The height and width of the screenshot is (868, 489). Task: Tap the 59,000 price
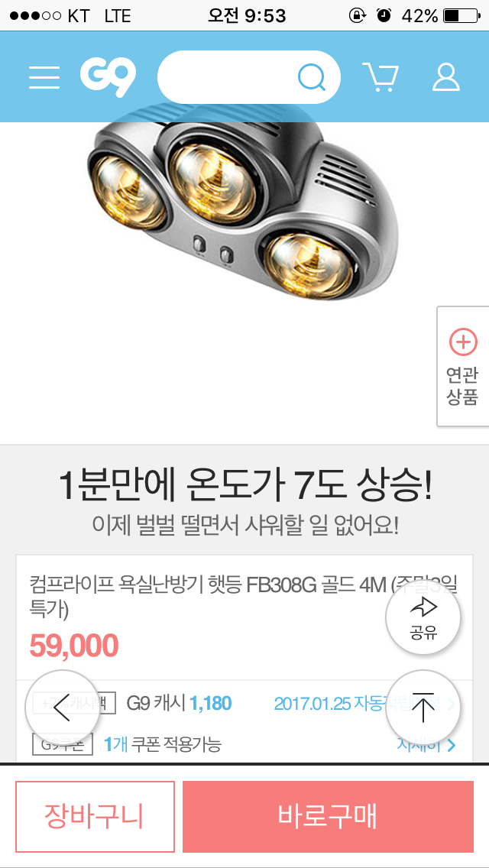73,645
